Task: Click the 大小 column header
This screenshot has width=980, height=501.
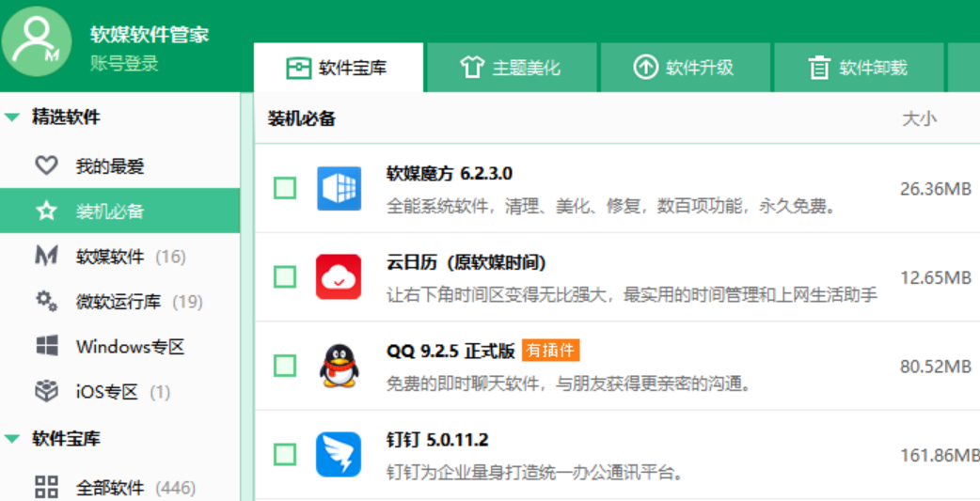Action: pos(920,118)
